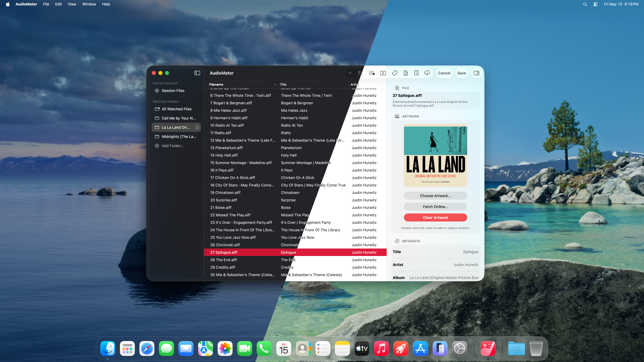Open Finder from the Dock
This screenshot has height=362, width=644.
pyautogui.click(x=108, y=348)
